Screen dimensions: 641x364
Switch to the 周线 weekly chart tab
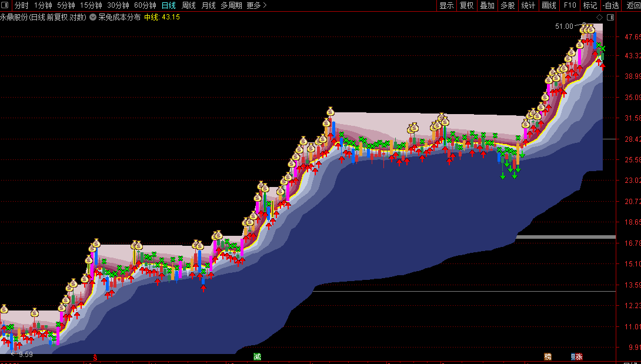[189, 5]
